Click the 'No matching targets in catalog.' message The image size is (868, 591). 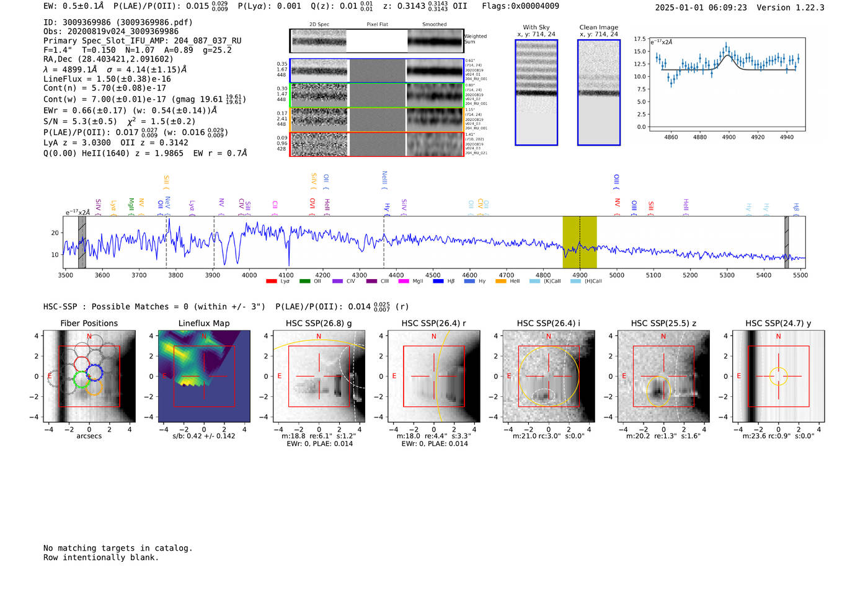pyautogui.click(x=118, y=548)
